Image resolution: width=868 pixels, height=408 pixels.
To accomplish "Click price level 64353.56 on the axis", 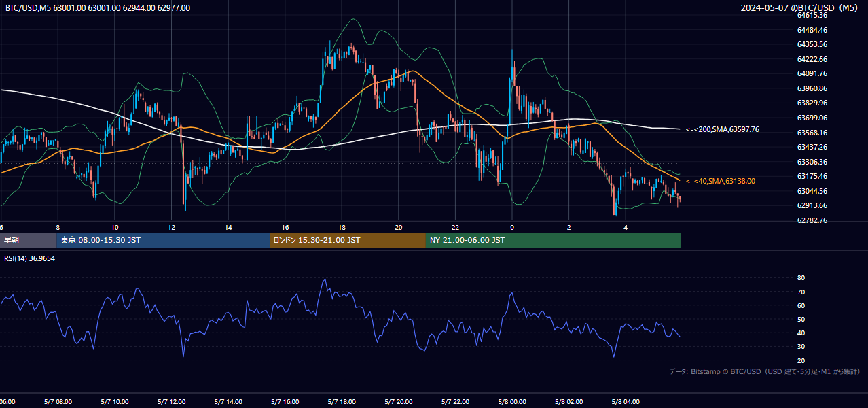I will (x=812, y=44).
